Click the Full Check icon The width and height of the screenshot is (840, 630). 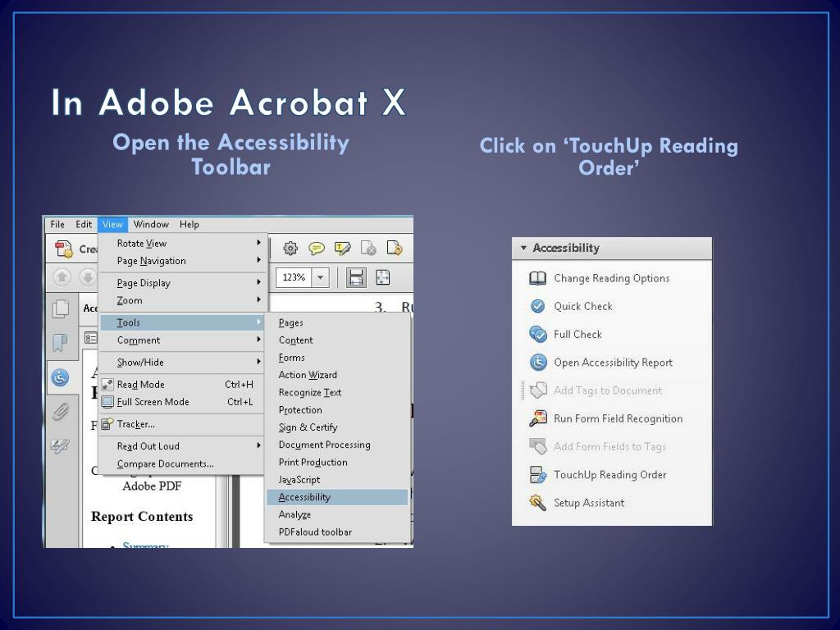(537, 334)
